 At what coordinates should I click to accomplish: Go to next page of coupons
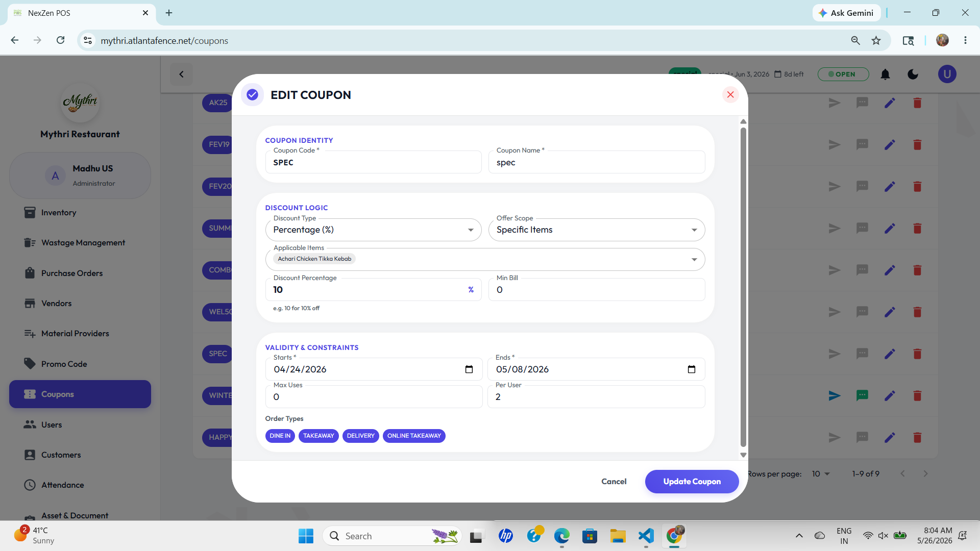(x=925, y=474)
